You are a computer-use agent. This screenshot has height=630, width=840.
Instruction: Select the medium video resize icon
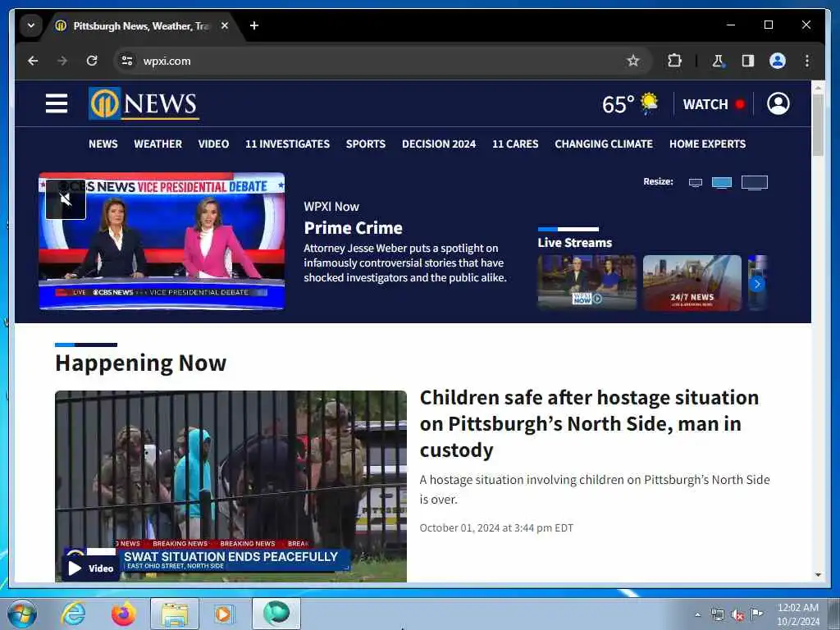[x=722, y=183]
